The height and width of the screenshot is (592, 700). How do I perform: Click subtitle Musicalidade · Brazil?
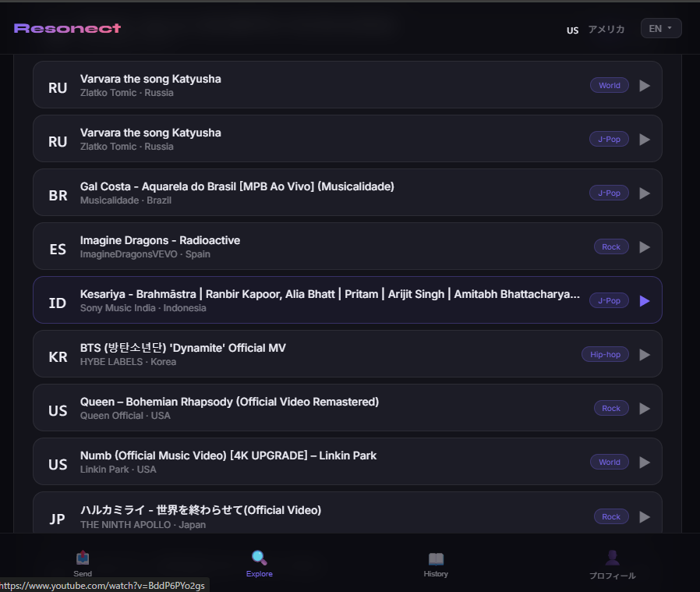click(126, 200)
